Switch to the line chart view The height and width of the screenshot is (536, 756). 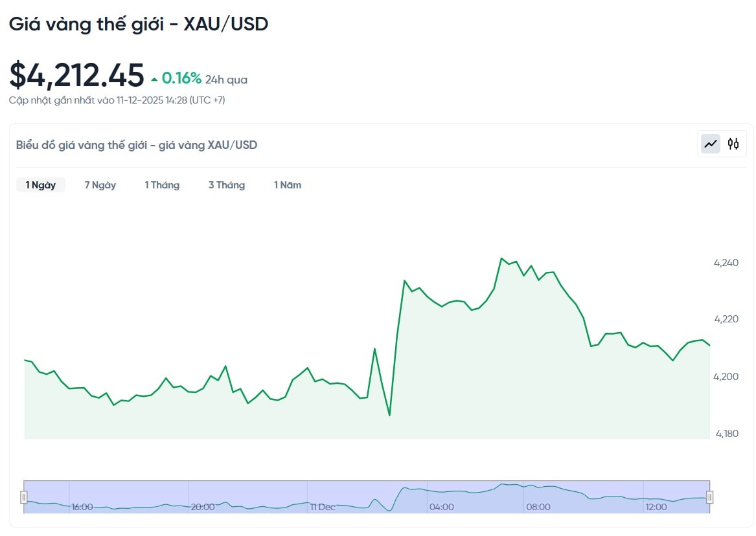point(711,144)
